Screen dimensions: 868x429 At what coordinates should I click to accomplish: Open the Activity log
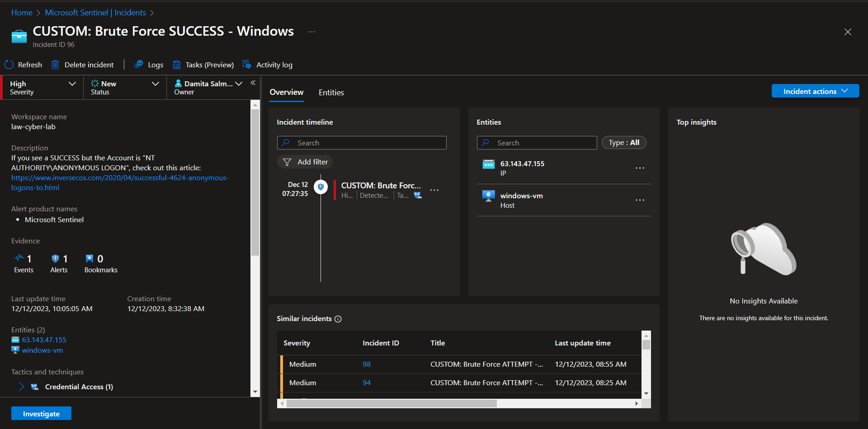click(x=268, y=65)
